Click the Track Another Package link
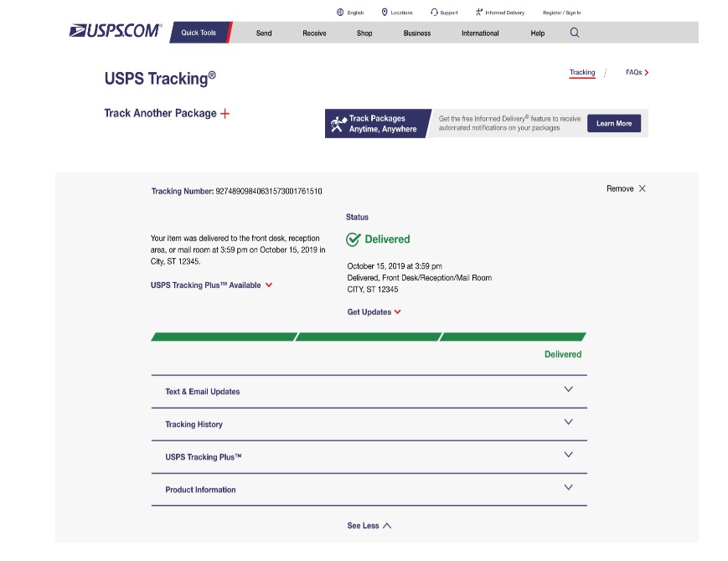This screenshot has width=728, height=561. click(x=160, y=113)
